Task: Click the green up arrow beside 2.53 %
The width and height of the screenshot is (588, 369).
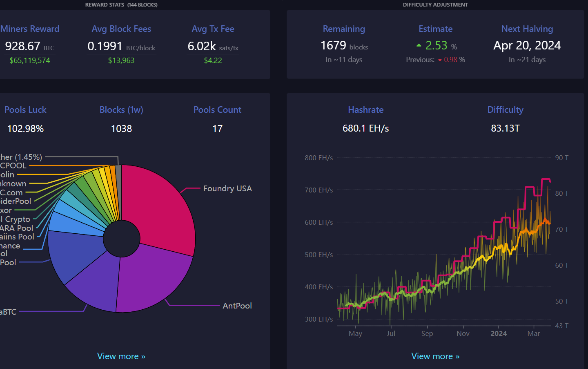Action: click(419, 45)
